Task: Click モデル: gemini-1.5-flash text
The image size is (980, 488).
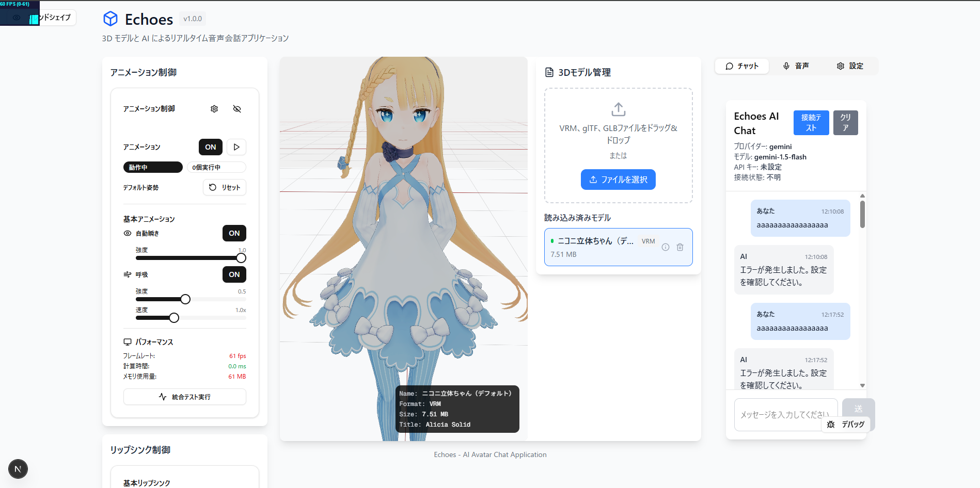Action: (770, 157)
